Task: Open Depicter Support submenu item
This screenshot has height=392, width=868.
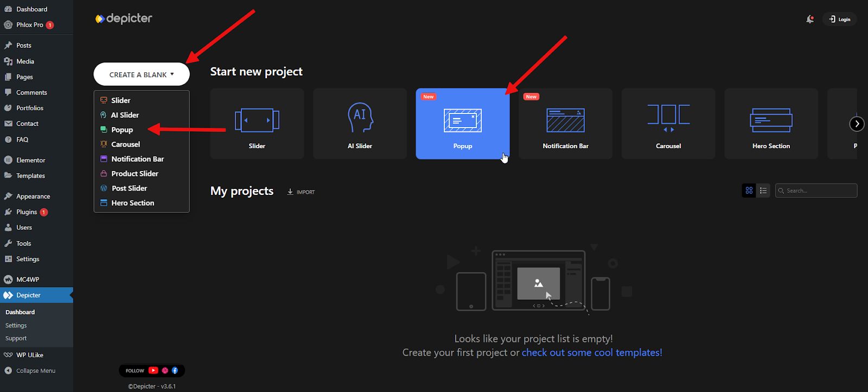Action: (x=16, y=338)
